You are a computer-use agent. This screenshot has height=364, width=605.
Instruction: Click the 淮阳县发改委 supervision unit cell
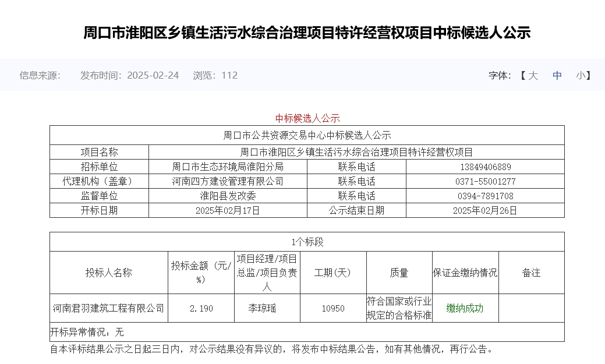[x=228, y=196]
